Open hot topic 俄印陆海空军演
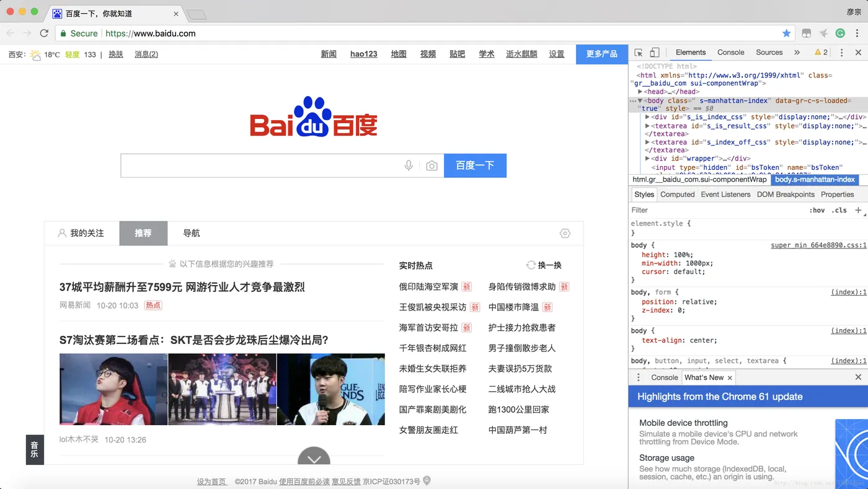868x489 pixels. (428, 286)
